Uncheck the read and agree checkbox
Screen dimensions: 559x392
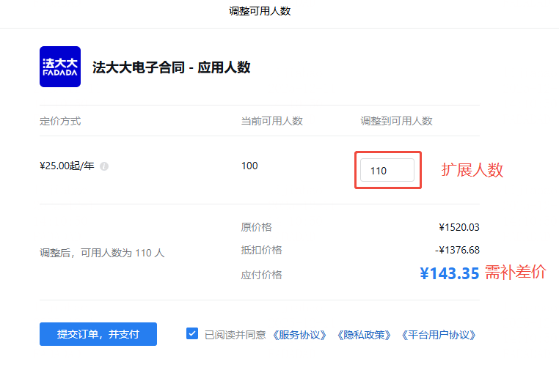tap(192, 333)
